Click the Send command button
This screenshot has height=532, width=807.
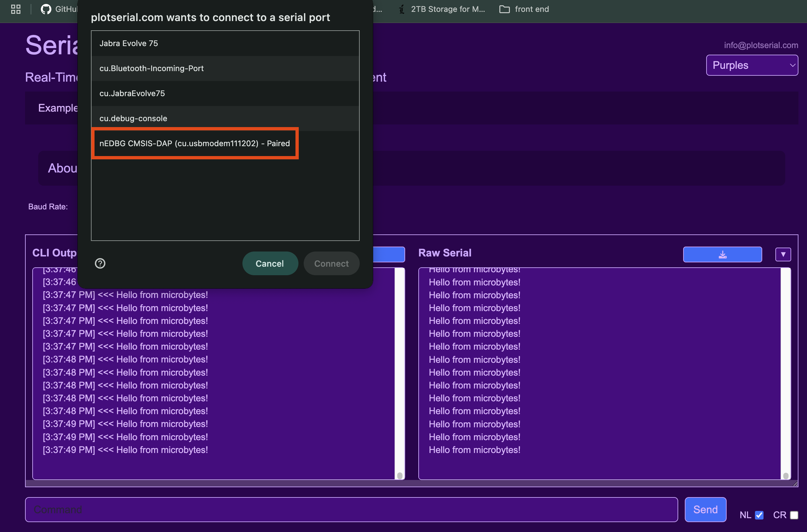[x=705, y=509]
